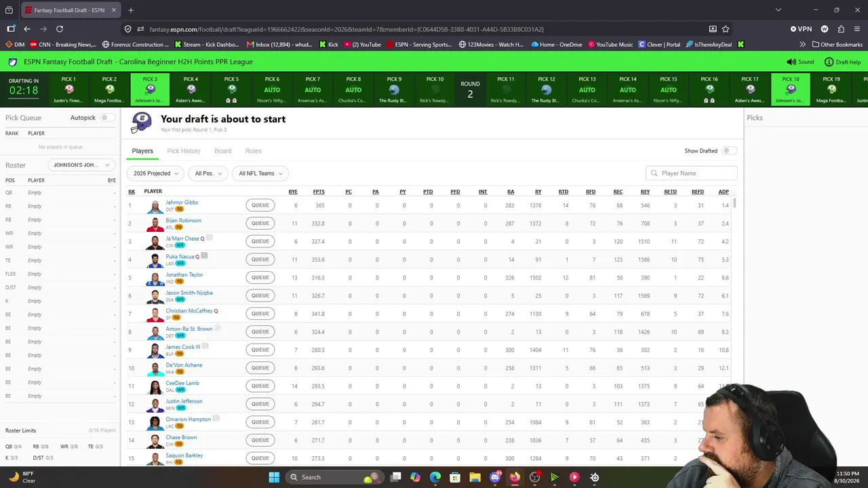Toggle Autopick switch on

pyautogui.click(x=107, y=118)
